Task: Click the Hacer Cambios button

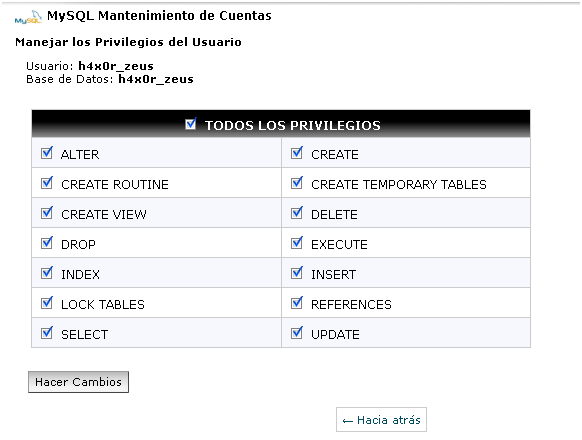Action: click(78, 382)
